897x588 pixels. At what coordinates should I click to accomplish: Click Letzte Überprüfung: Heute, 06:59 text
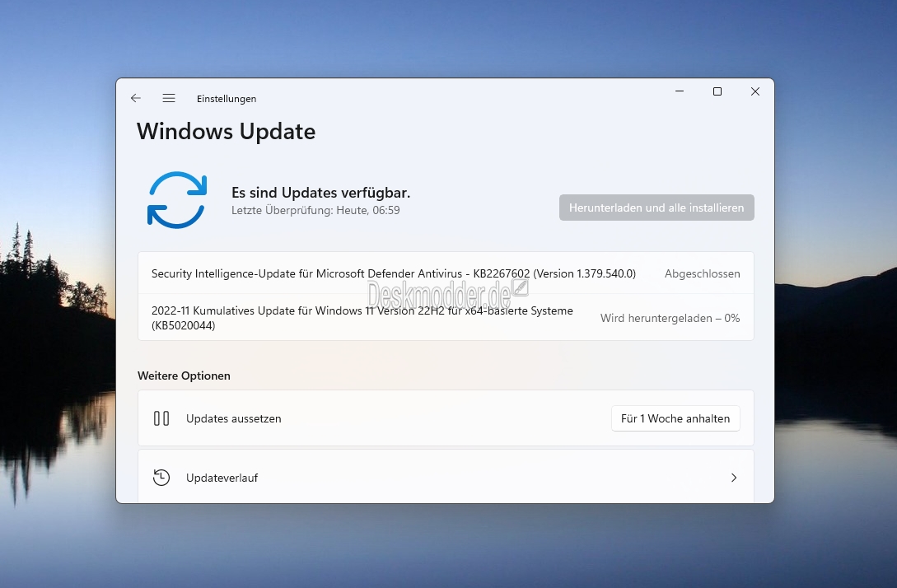click(315, 211)
